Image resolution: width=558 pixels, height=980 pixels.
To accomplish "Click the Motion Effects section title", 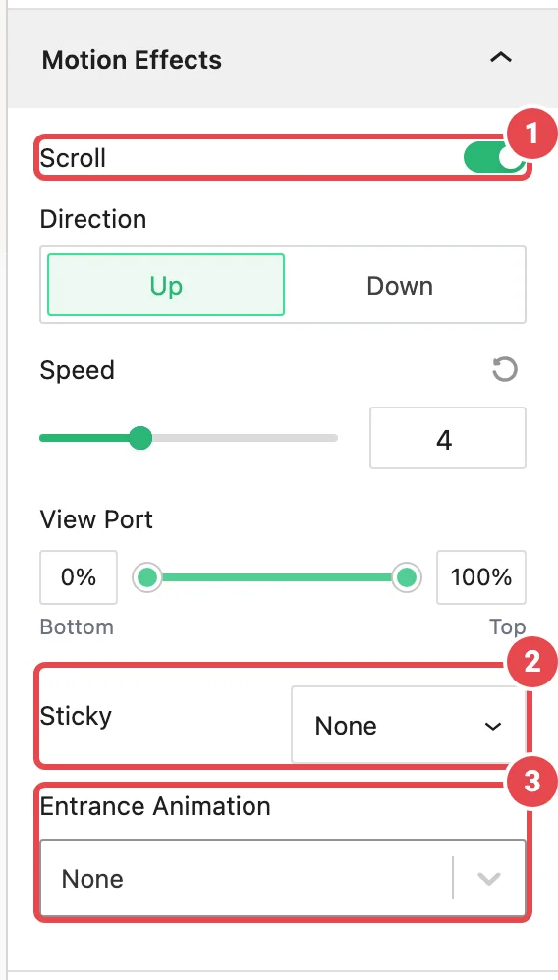I will point(132,60).
